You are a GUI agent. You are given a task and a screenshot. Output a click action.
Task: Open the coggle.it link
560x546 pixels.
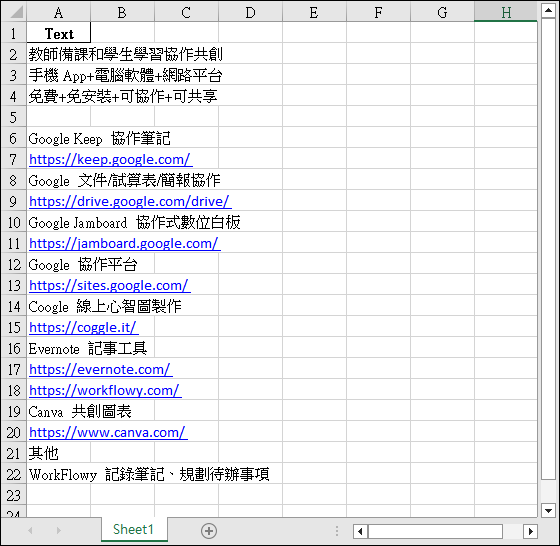point(84,327)
